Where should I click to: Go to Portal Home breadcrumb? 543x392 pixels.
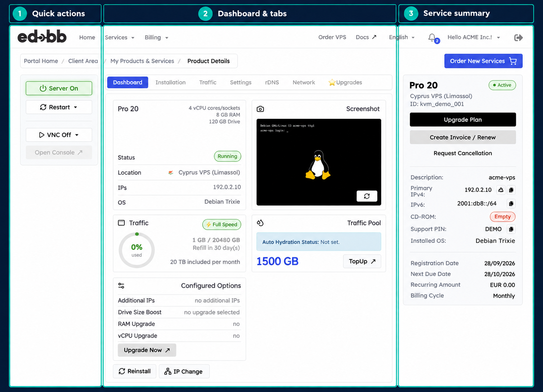point(41,61)
